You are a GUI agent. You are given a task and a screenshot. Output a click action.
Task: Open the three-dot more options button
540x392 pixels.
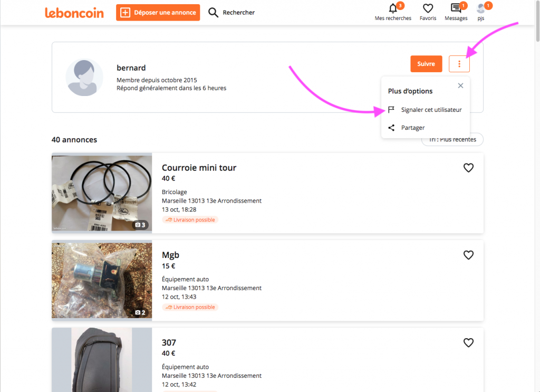pyautogui.click(x=459, y=64)
